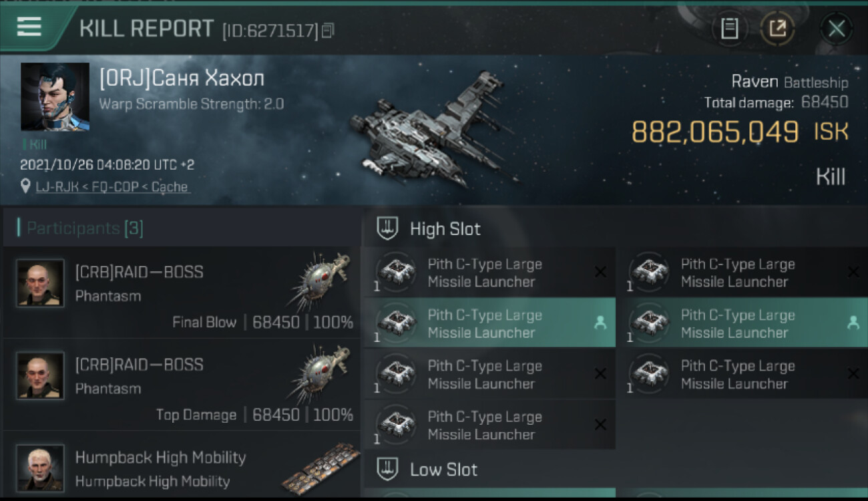Click the victim's character portrait

point(55,97)
